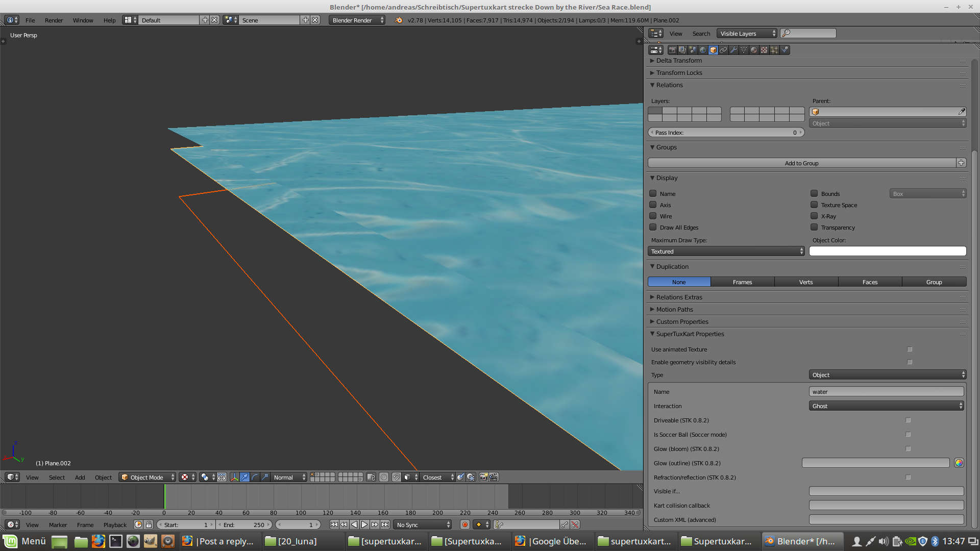This screenshot has width=980, height=551.
Task: Toggle the X-Ray display checkbox
Action: pos(814,216)
